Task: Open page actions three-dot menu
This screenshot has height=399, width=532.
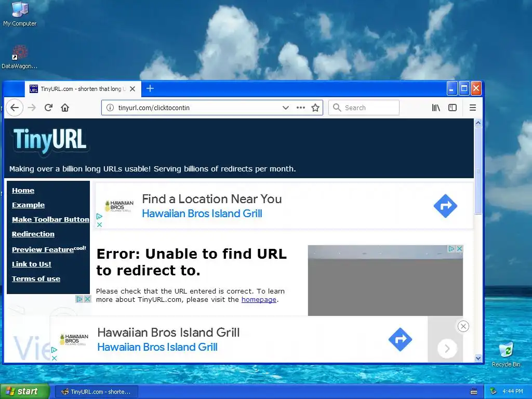Action: click(301, 108)
